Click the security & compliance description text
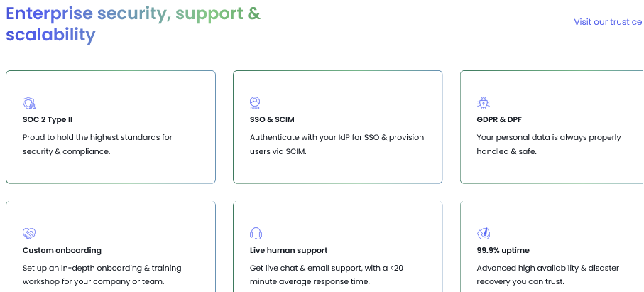Screen dimensions: 644x292 tap(97, 144)
